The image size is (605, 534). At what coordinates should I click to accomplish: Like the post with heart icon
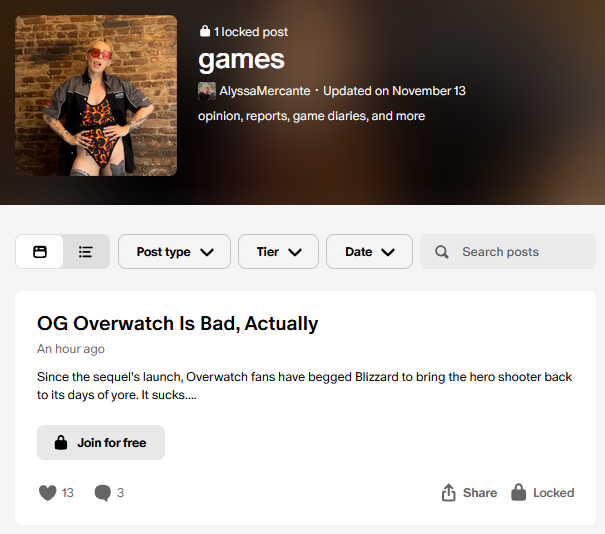point(47,493)
